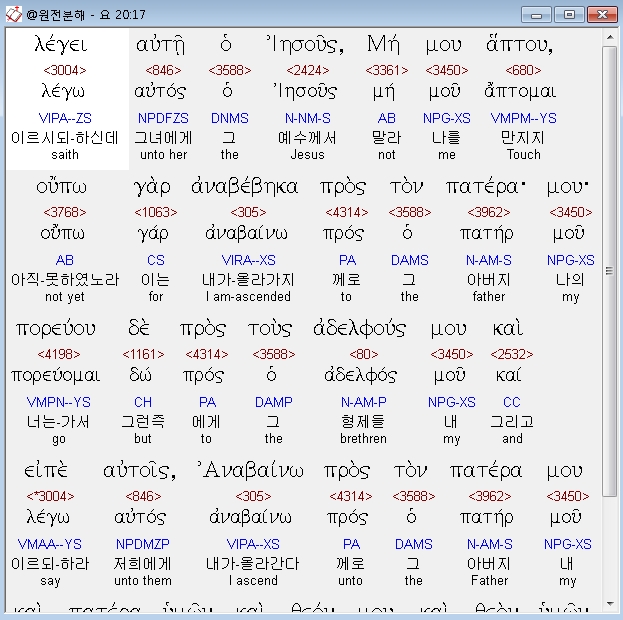Click English gloss 'unto her'

(163, 155)
